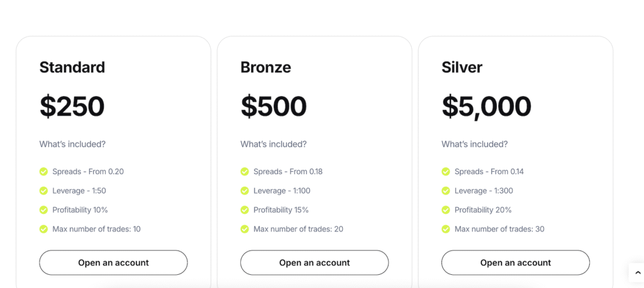Click the checkmark icon next to Spreads From 0.14
644x288 pixels.
coord(446,171)
